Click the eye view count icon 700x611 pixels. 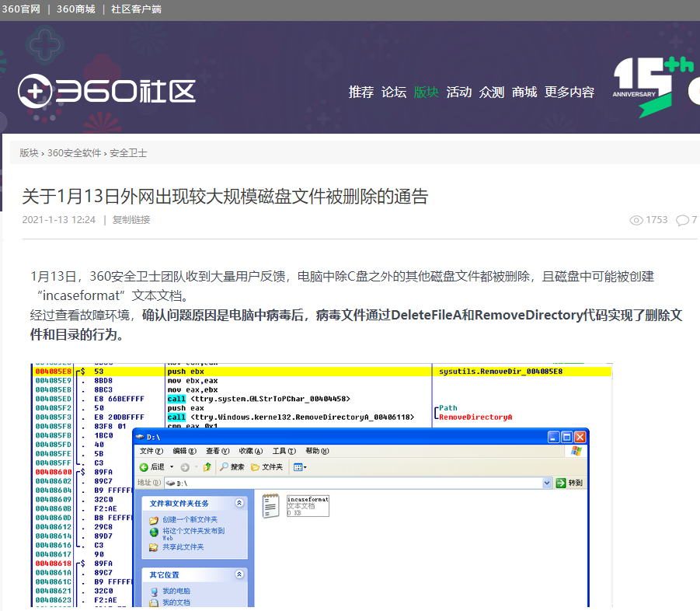[636, 220]
